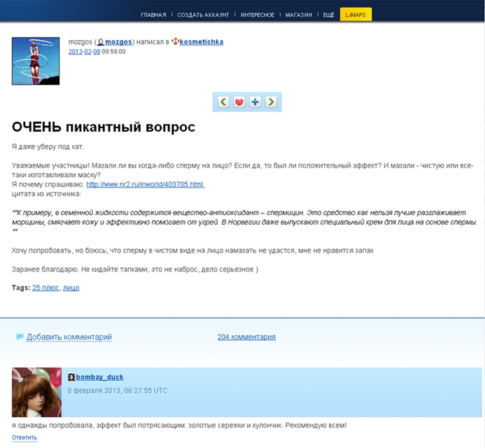Open МАГАЗИН menu item

pos(299,15)
